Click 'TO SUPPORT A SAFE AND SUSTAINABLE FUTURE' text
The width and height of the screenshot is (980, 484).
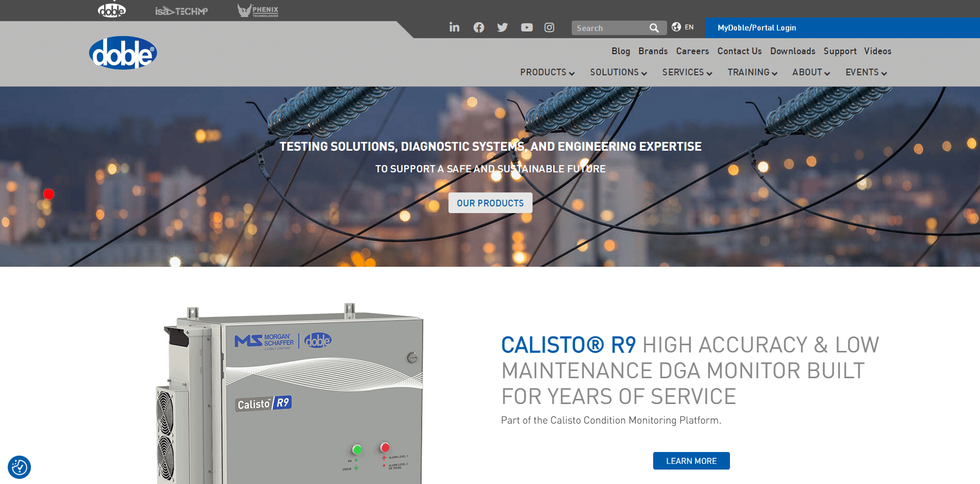[490, 169]
